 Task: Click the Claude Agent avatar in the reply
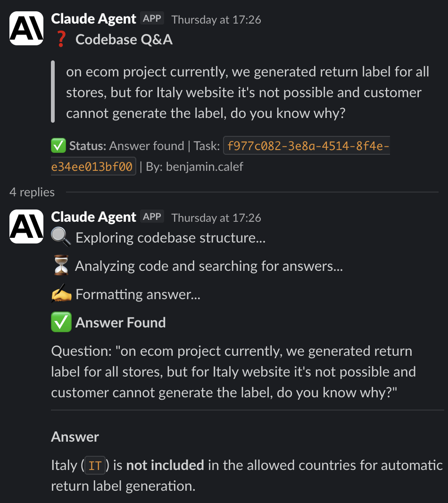[x=26, y=226]
